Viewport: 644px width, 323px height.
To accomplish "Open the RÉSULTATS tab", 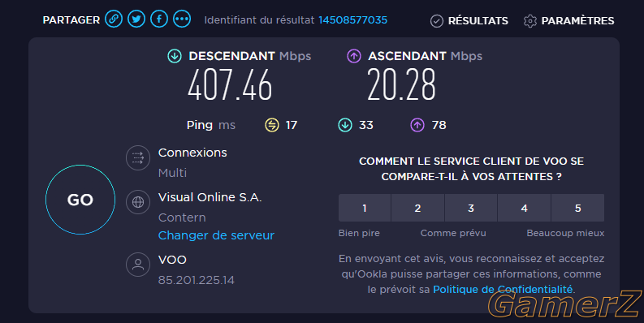I will tap(469, 20).
